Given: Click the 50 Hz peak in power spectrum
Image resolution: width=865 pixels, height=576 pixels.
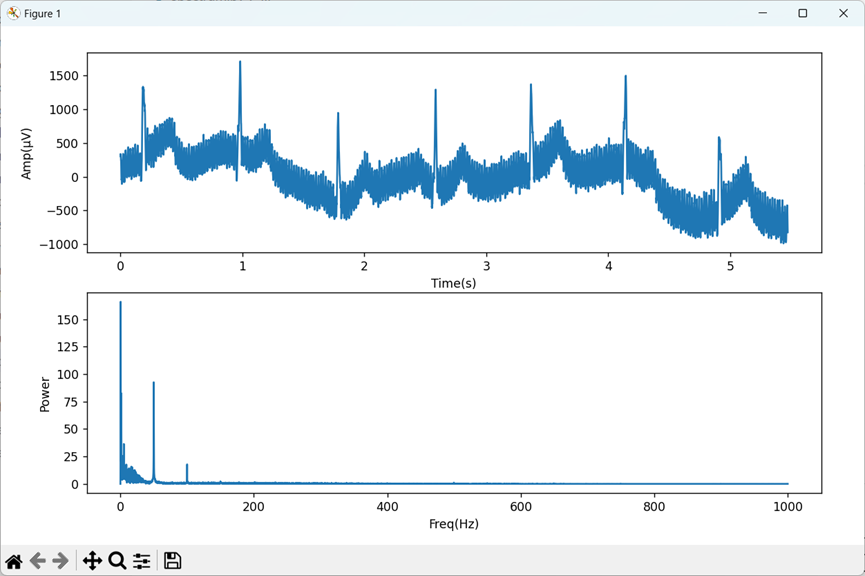Looking at the screenshot, I should tap(153, 382).
